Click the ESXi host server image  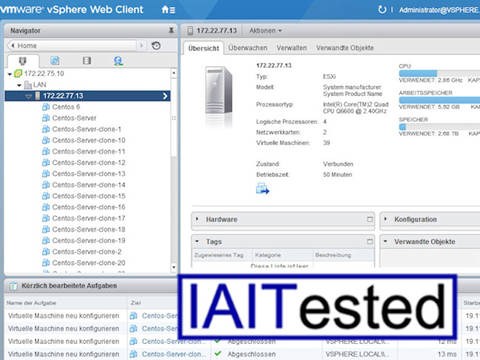218,91
